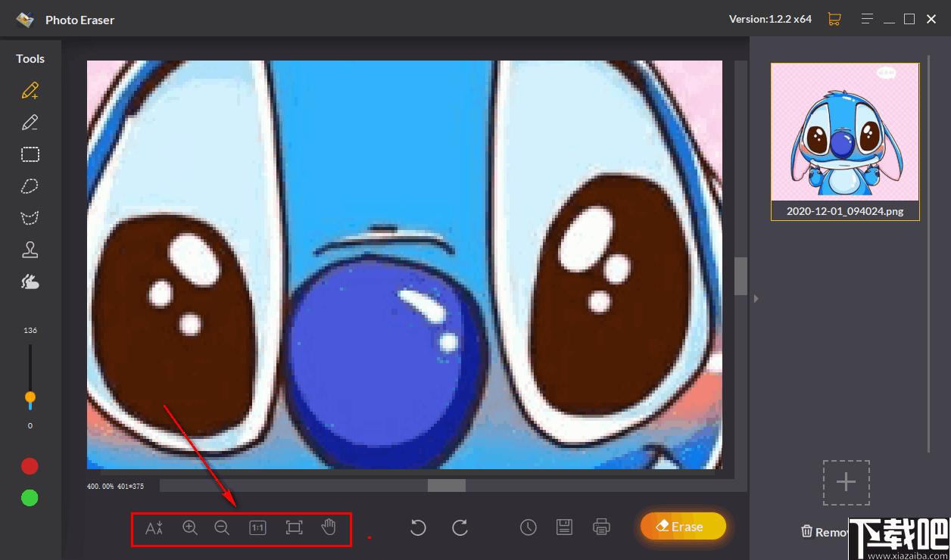Maximize the Photo Eraser window
Screen dimensions: 951x560
(x=909, y=19)
